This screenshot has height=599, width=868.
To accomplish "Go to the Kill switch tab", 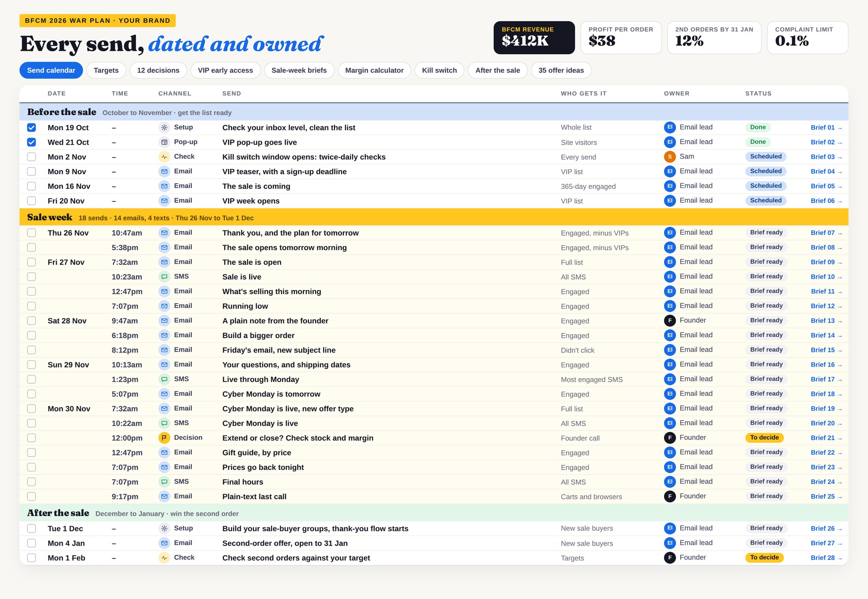I will 439,70.
